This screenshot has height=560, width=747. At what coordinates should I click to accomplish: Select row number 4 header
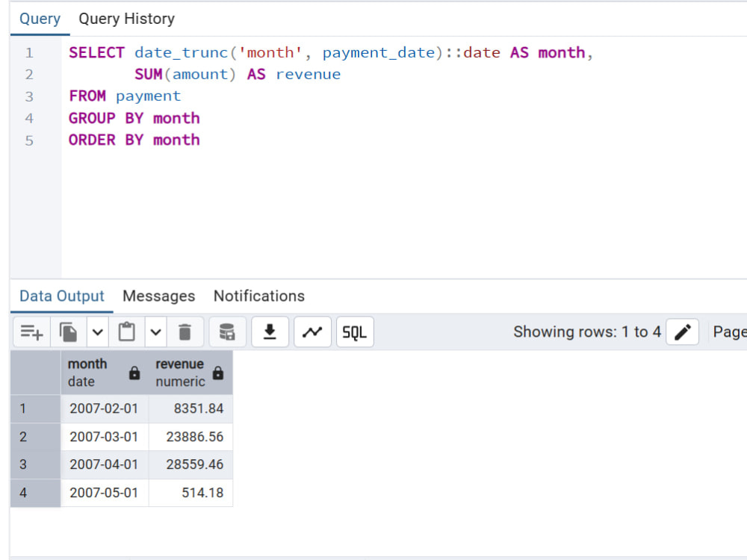tap(36, 493)
